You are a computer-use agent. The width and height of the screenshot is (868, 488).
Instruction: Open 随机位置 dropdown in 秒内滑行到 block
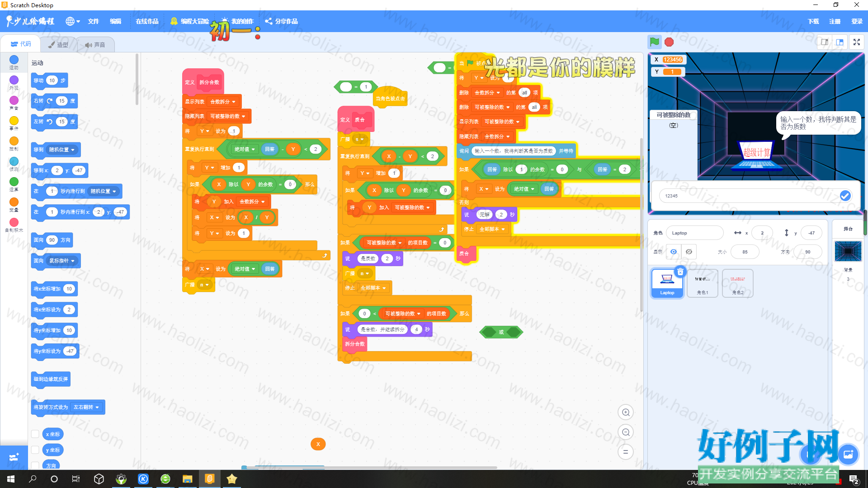click(x=104, y=191)
